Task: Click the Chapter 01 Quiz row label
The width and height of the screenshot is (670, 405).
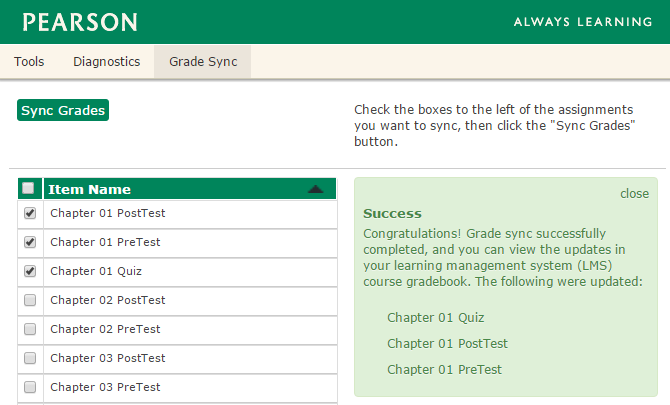Action: click(96, 271)
